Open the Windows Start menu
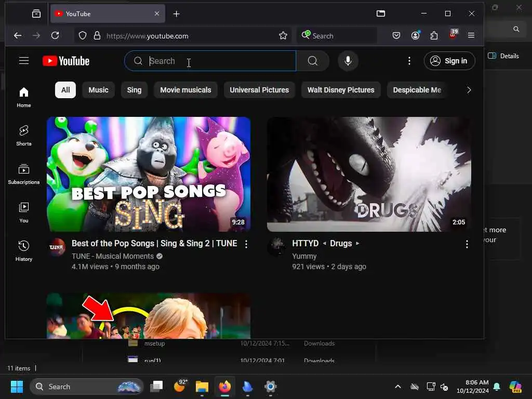The height and width of the screenshot is (399, 532). [17, 387]
